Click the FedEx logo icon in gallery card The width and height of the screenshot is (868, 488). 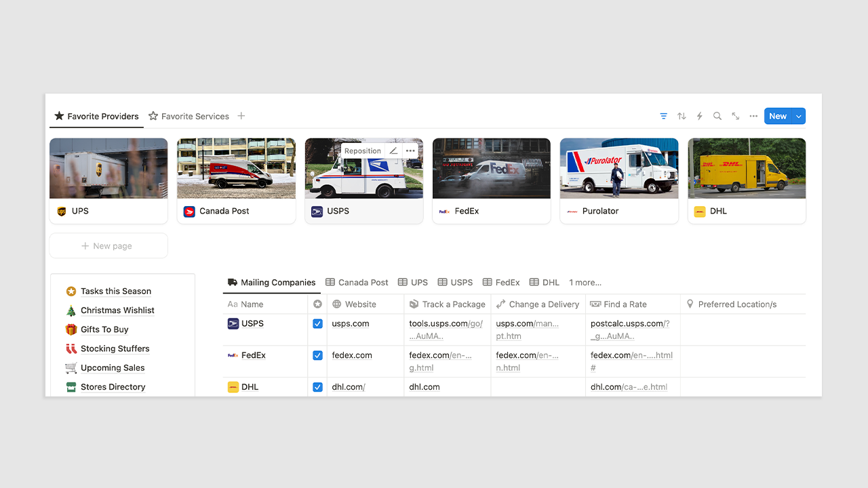click(x=444, y=211)
